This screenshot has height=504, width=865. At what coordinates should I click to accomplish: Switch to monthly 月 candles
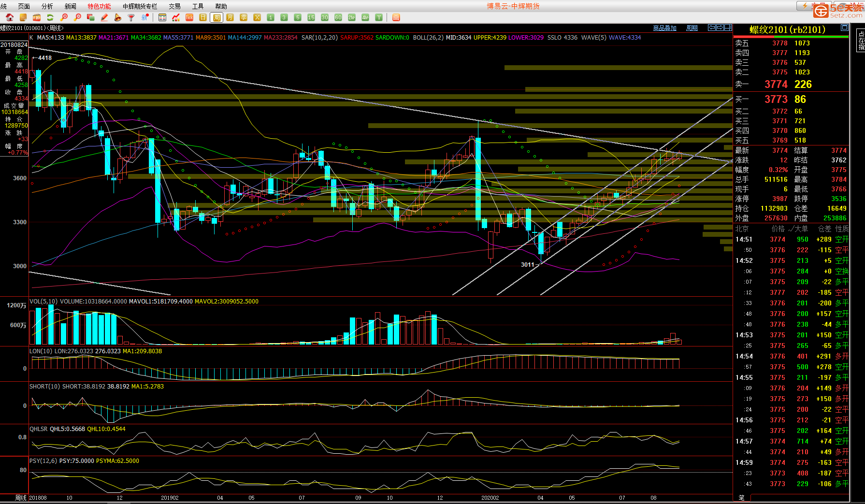point(230,17)
